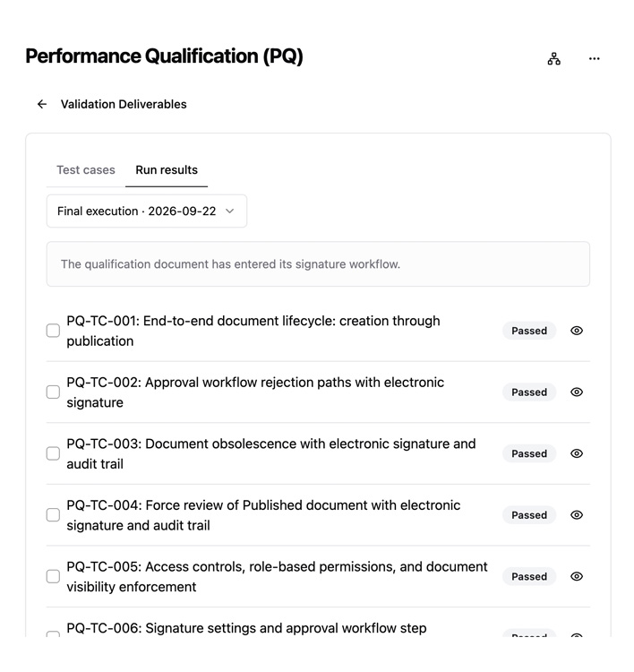
Task: Click the Passed badge for PQ-TC-002
Action: (529, 392)
